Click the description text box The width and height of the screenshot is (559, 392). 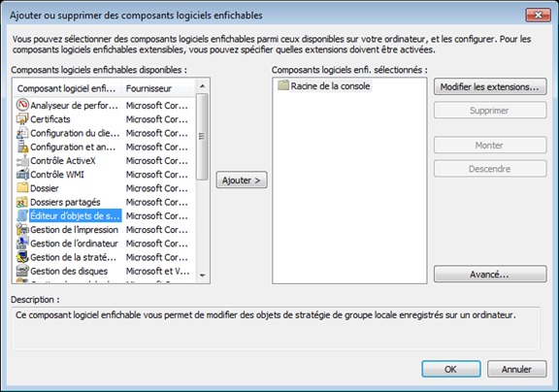click(276, 328)
